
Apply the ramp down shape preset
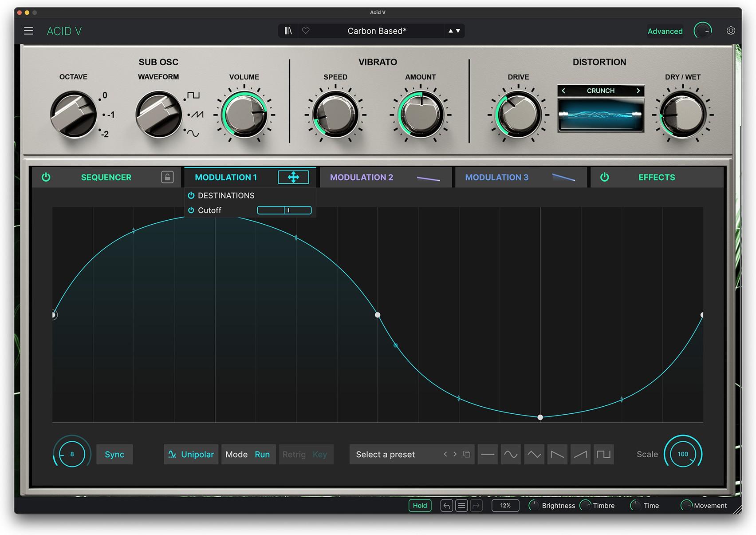pyautogui.click(x=557, y=454)
